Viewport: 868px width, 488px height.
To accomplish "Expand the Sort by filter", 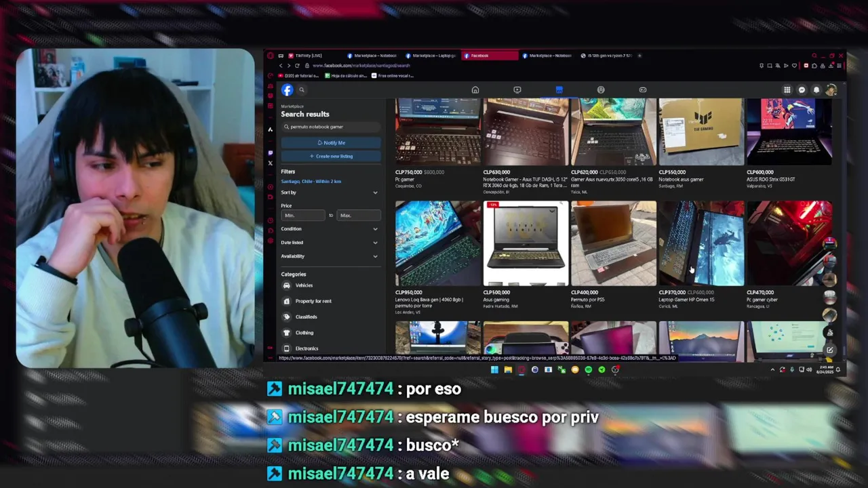I will tap(330, 192).
